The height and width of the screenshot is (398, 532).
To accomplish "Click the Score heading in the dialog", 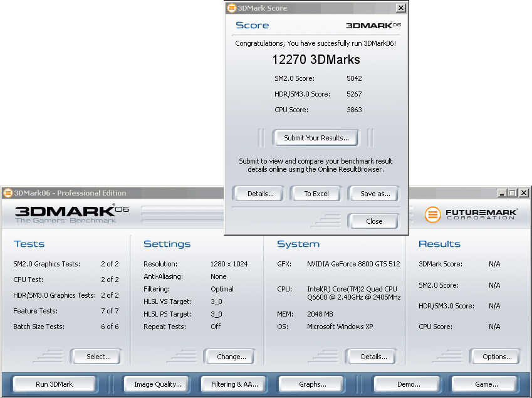I will [252, 25].
